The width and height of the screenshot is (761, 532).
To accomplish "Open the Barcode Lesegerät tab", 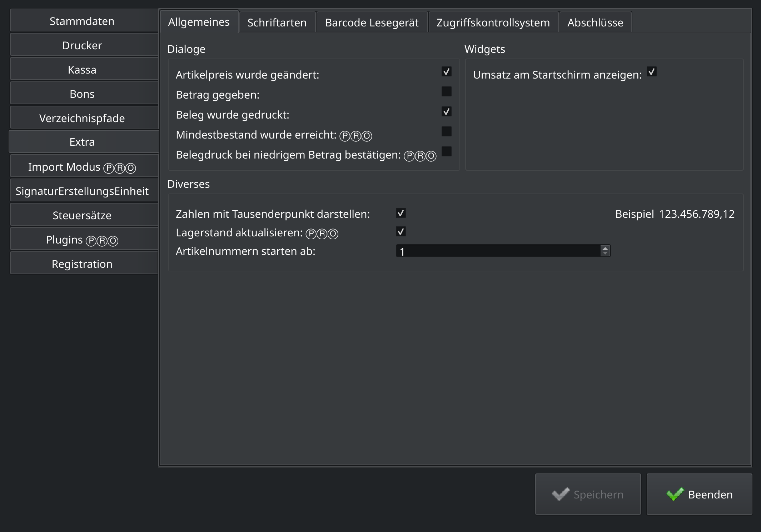I will [372, 22].
